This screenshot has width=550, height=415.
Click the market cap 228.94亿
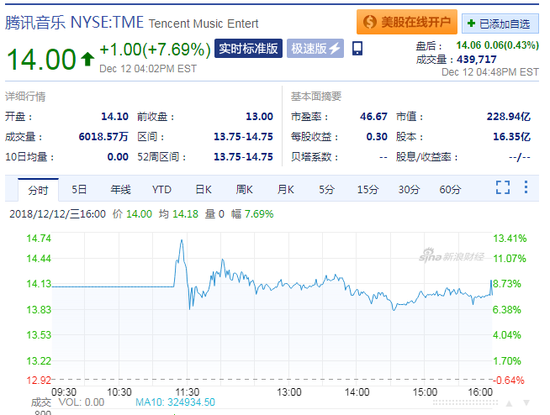(509, 116)
